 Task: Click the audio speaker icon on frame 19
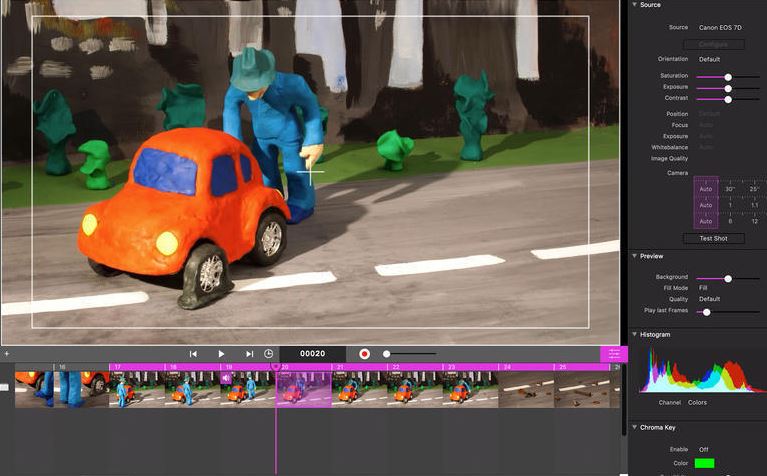tap(226, 378)
